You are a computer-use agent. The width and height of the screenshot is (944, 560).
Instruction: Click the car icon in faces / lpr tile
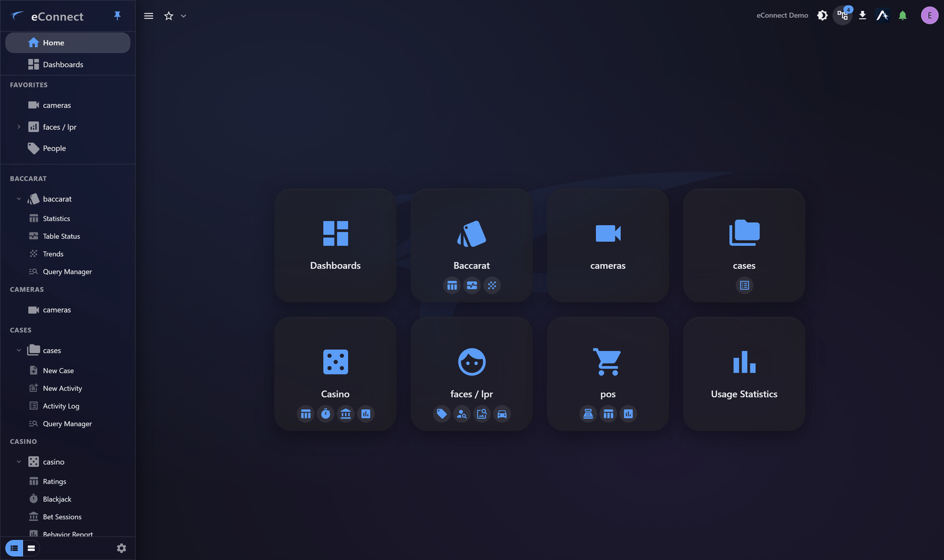coord(502,414)
